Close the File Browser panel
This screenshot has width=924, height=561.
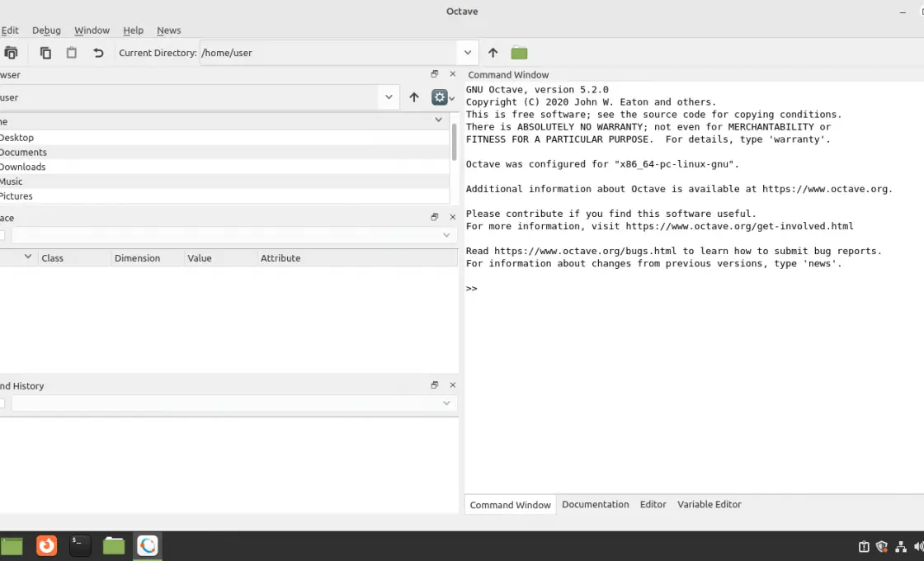click(x=453, y=74)
